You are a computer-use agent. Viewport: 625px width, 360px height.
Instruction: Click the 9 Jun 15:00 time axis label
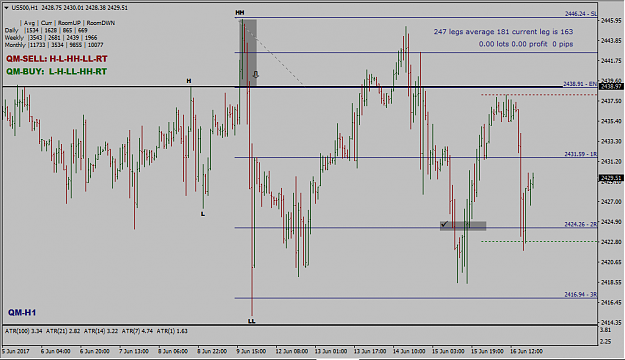pos(252,351)
